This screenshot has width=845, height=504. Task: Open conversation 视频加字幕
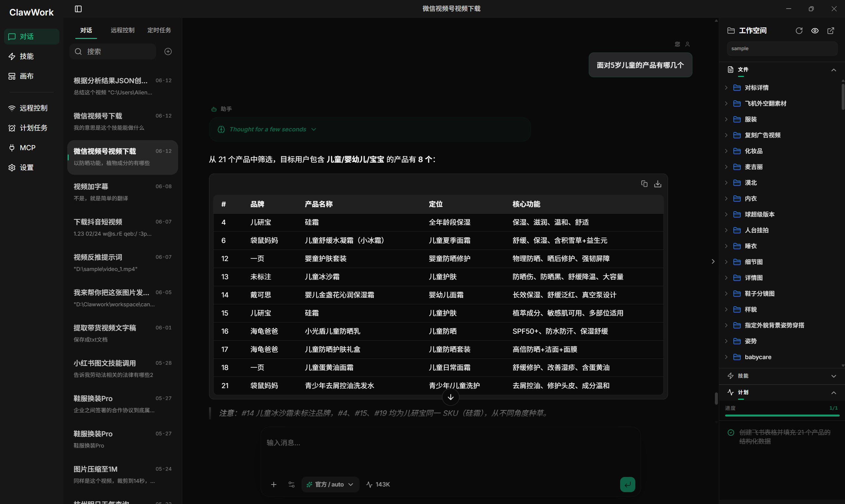tap(123, 192)
